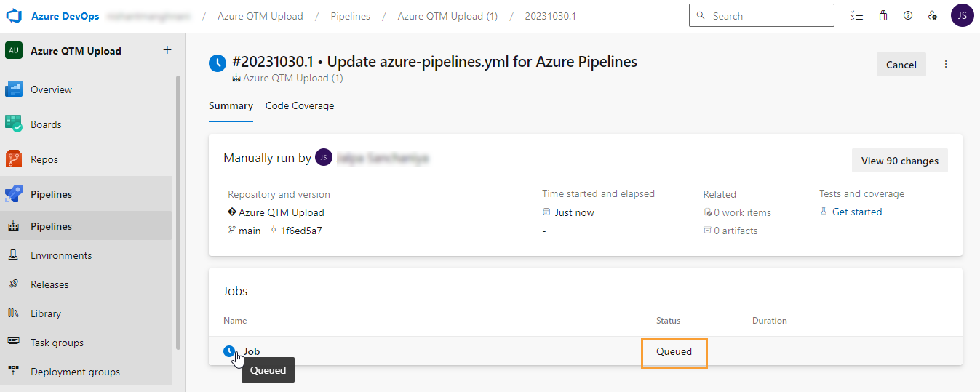The height and width of the screenshot is (392, 980).
Task: Cancel the pipeline run
Action: (x=901, y=65)
